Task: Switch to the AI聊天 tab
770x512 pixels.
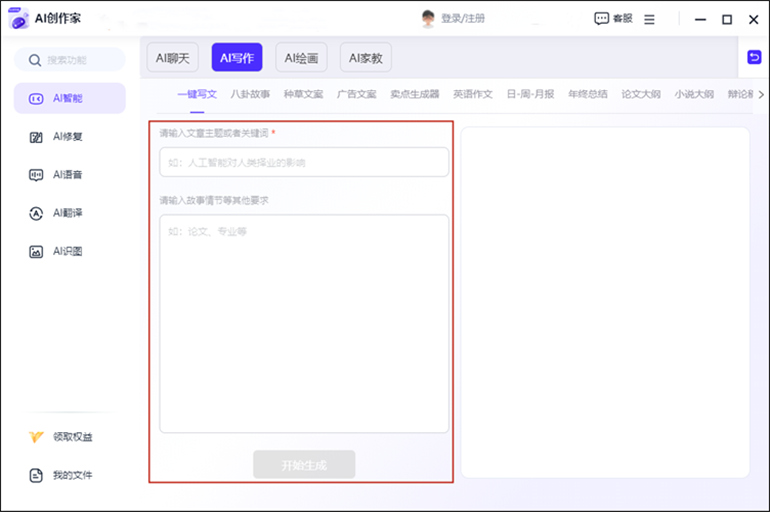Action: point(172,58)
